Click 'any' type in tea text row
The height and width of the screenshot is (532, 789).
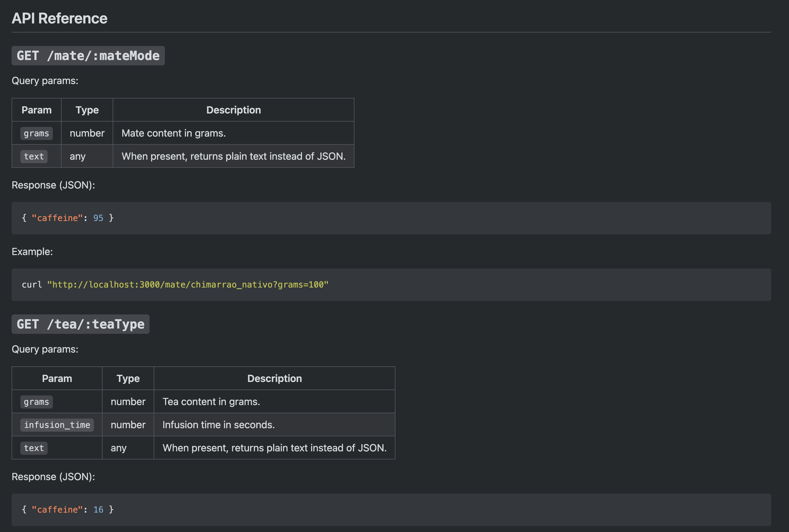click(x=119, y=448)
